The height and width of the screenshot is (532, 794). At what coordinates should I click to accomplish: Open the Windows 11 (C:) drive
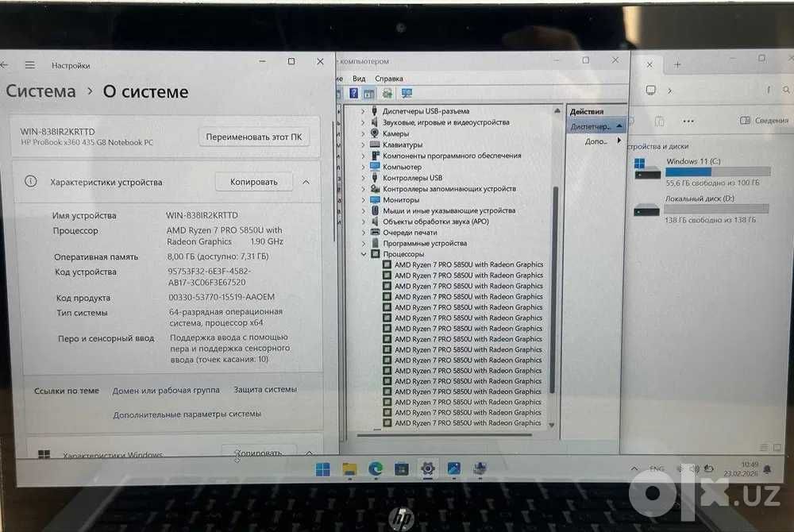[x=702, y=171]
